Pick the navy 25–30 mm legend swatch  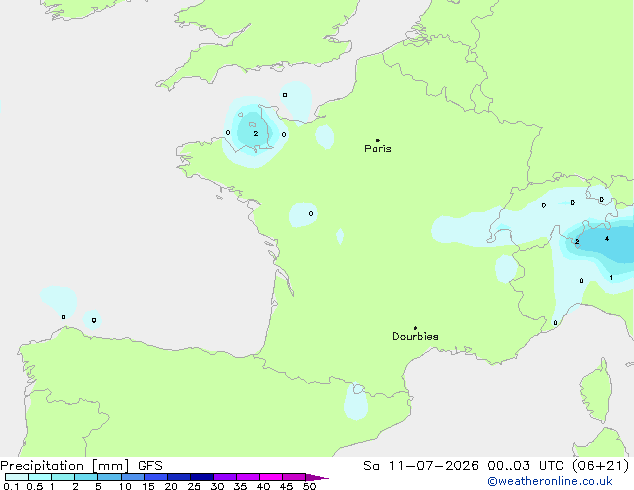(x=202, y=477)
